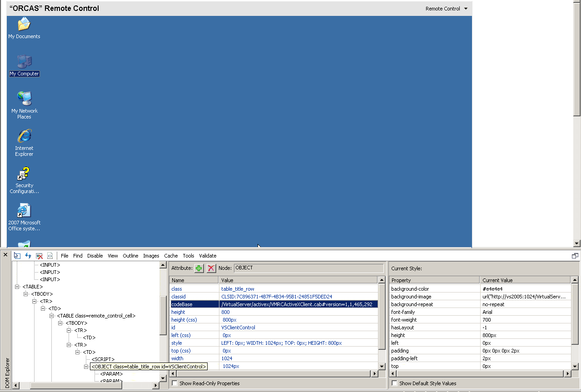Viewport: 581px width, 392px height.
Task: Select My Computer desktop icon
Action: coord(24,65)
